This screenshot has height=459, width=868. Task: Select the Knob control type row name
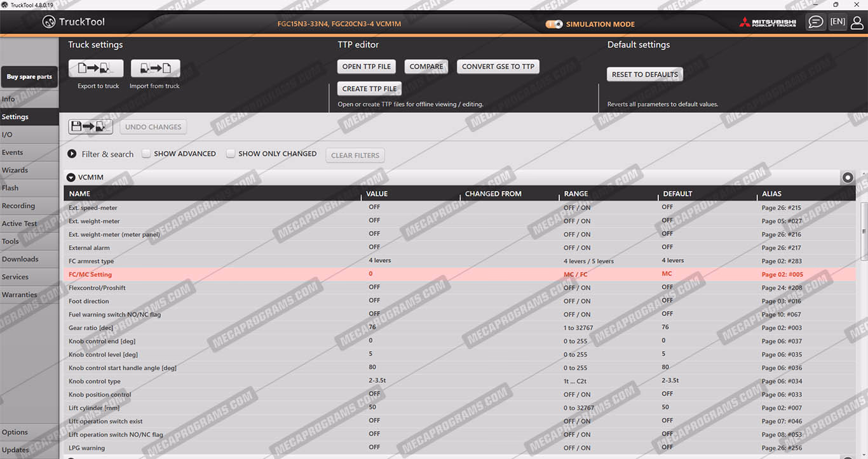click(x=95, y=381)
